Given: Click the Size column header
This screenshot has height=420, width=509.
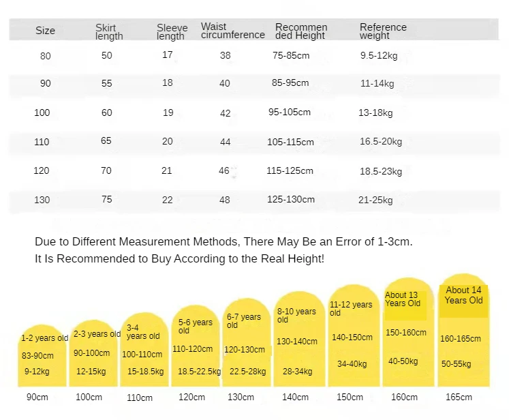Looking at the screenshot, I should pos(45,31).
